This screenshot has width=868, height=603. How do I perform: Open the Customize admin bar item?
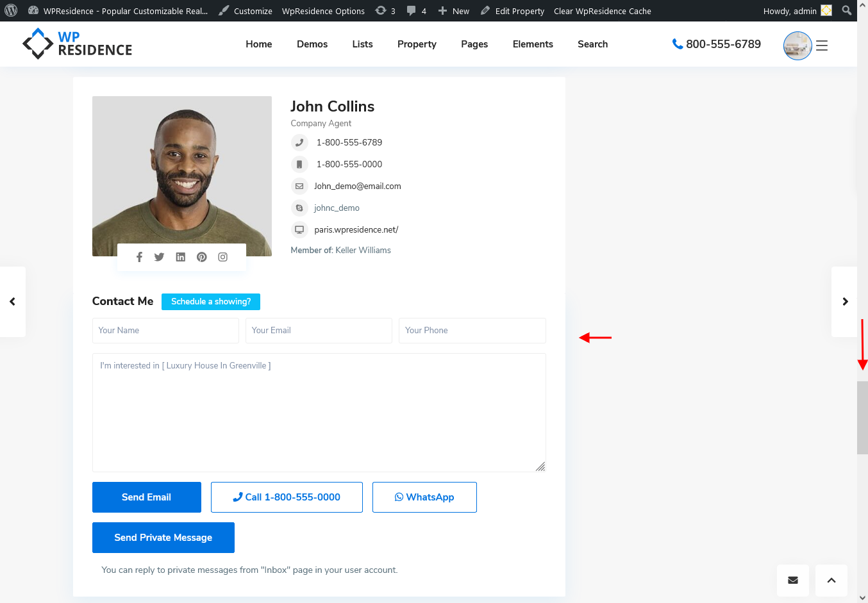tap(245, 11)
